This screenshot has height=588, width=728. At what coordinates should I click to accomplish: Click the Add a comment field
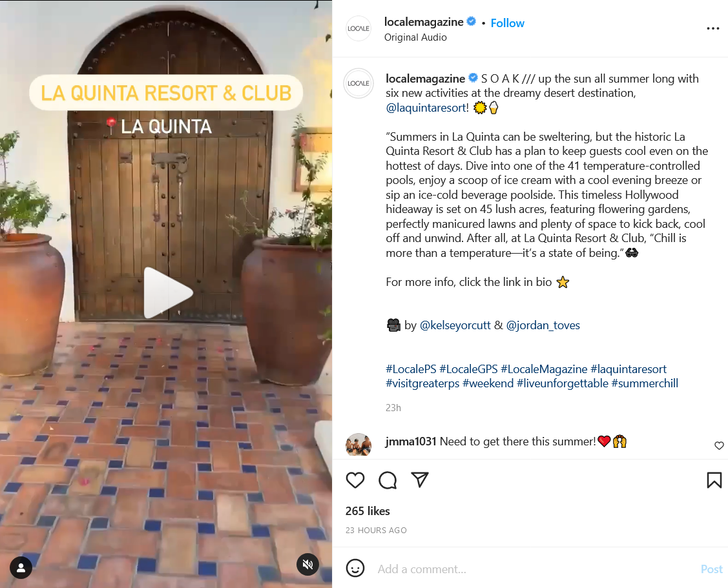(x=534, y=569)
